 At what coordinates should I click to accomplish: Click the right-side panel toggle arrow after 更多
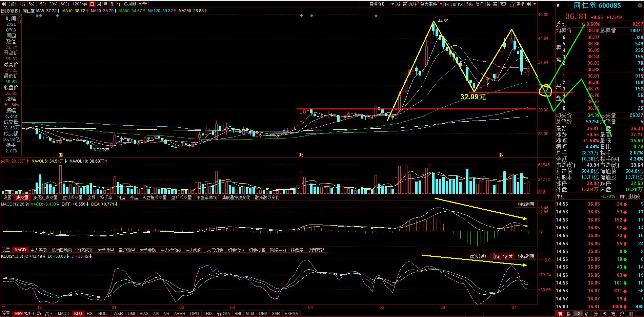[529, 4]
